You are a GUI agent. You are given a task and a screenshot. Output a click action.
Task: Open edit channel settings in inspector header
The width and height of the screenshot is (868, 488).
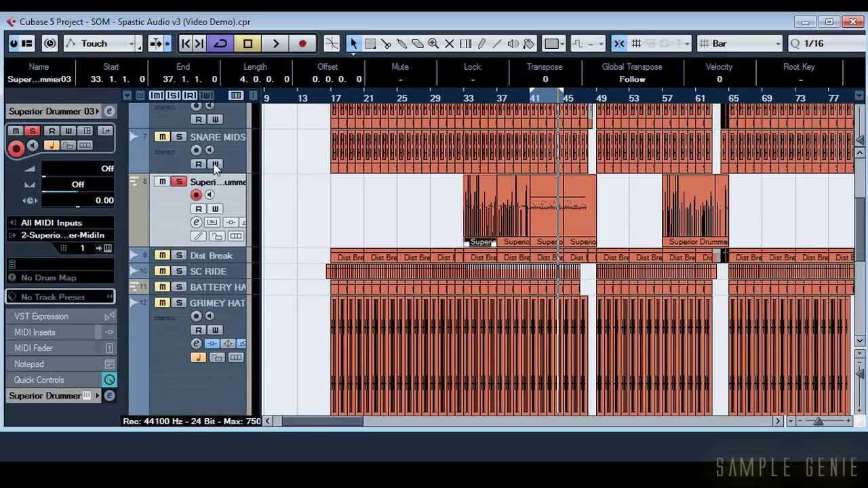[109, 111]
